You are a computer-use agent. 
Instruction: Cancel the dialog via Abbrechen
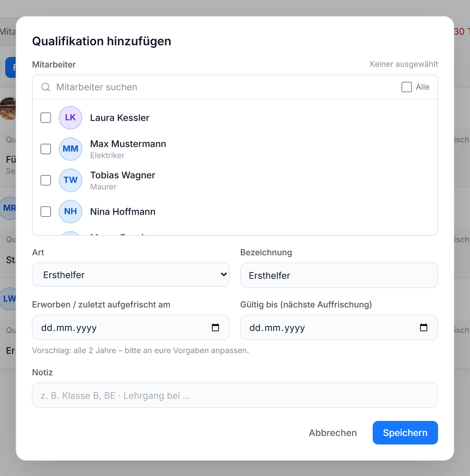(x=333, y=433)
